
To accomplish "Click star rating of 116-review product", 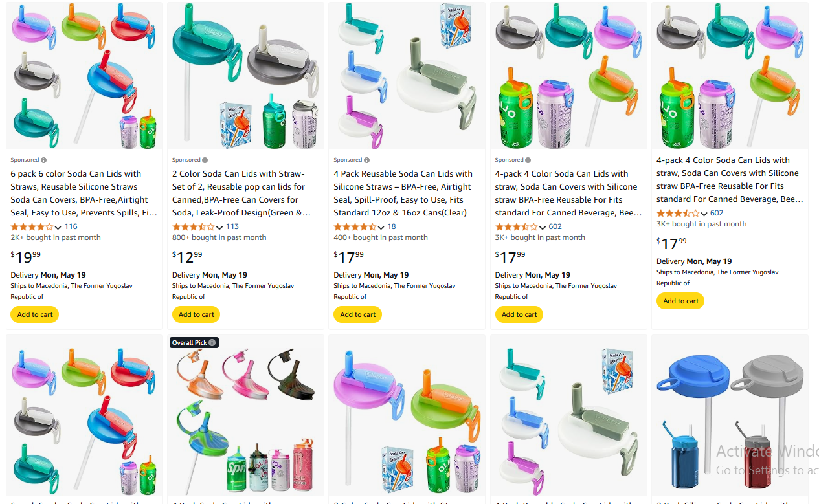I will [32, 226].
